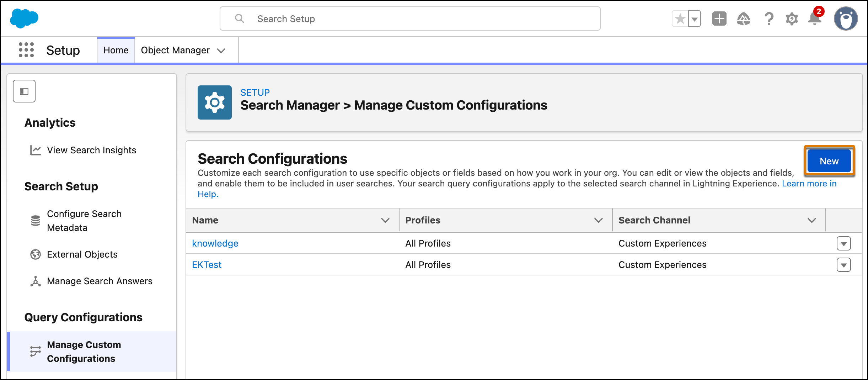Open the user profile avatar

pyautogui.click(x=846, y=19)
